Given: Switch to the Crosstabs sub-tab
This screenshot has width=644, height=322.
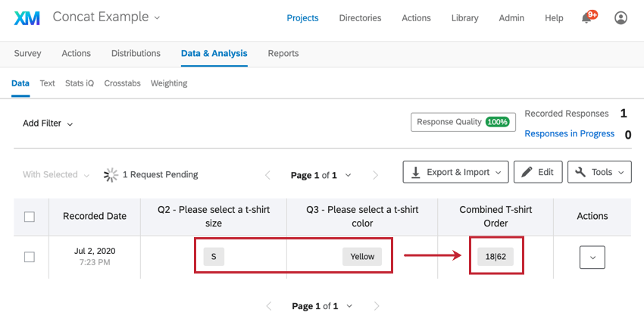Looking at the screenshot, I should click(x=123, y=83).
